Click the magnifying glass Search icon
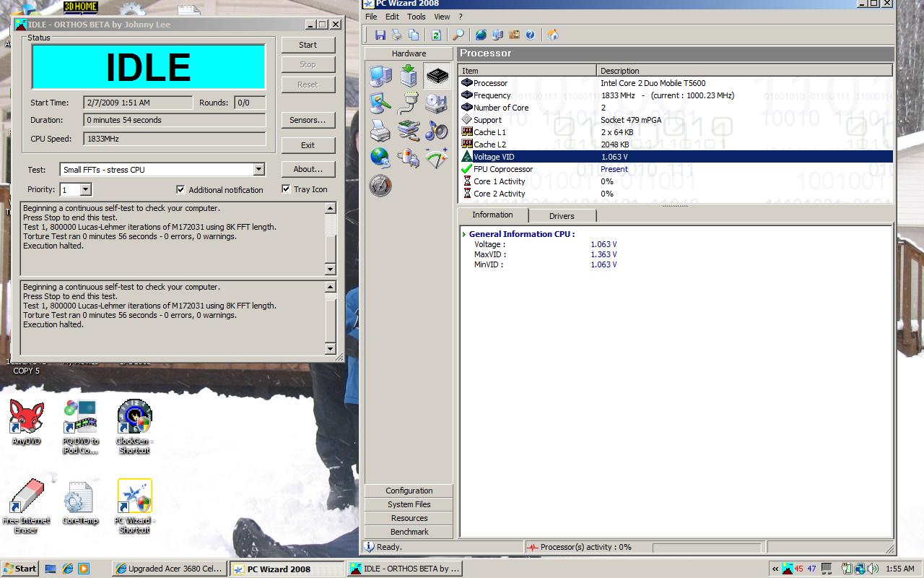This screenshot has width=924, height=578. click(458, 35)
